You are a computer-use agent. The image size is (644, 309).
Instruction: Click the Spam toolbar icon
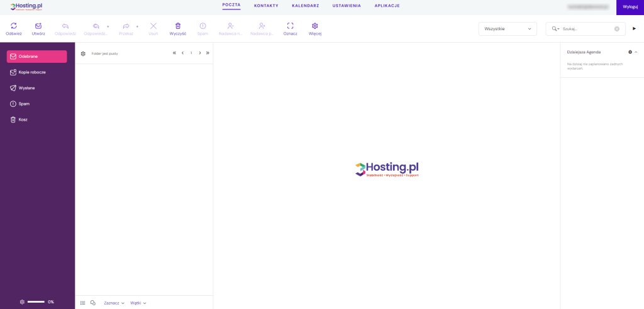coord(203,26)
